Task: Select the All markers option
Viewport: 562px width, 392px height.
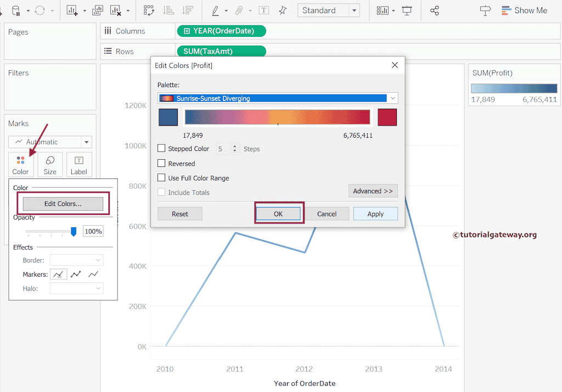Action: point(76,275)
